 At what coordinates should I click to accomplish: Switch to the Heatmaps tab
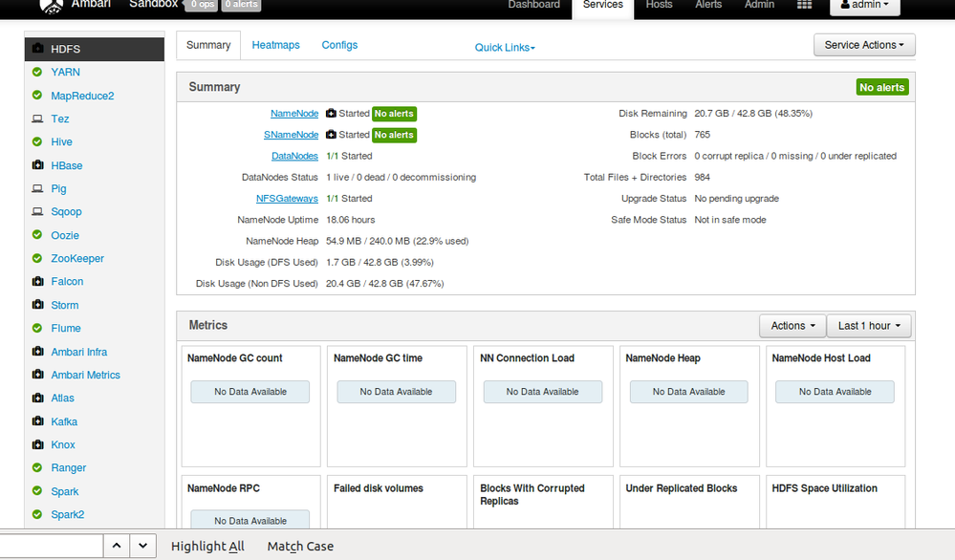pos(276,45)
